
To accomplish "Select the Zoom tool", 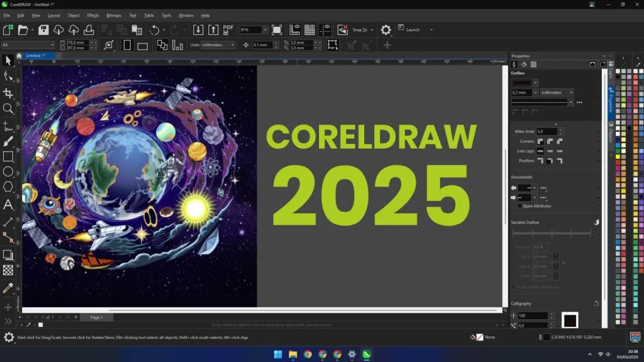I will [x=8, y=107].
